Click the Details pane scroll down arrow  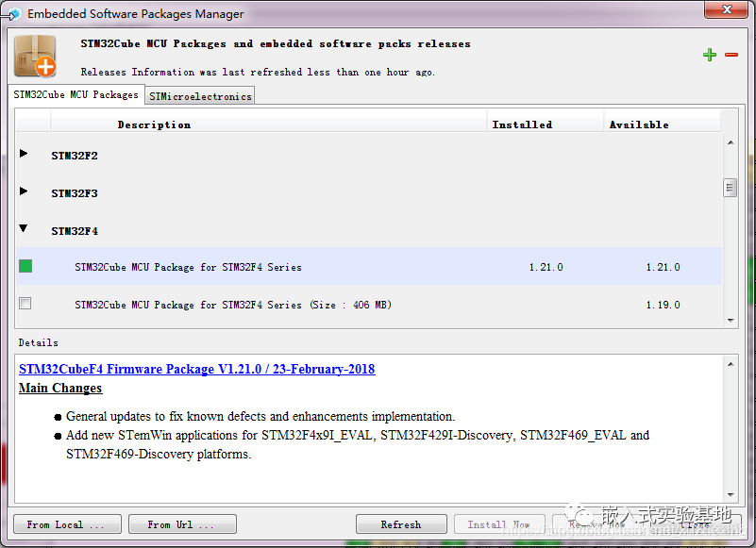pos(730,494)
